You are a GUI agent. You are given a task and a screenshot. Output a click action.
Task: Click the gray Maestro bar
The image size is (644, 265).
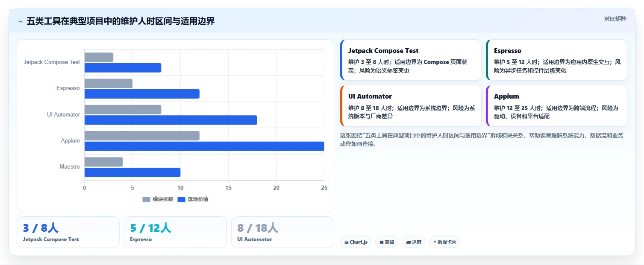(x=103, y=162)
